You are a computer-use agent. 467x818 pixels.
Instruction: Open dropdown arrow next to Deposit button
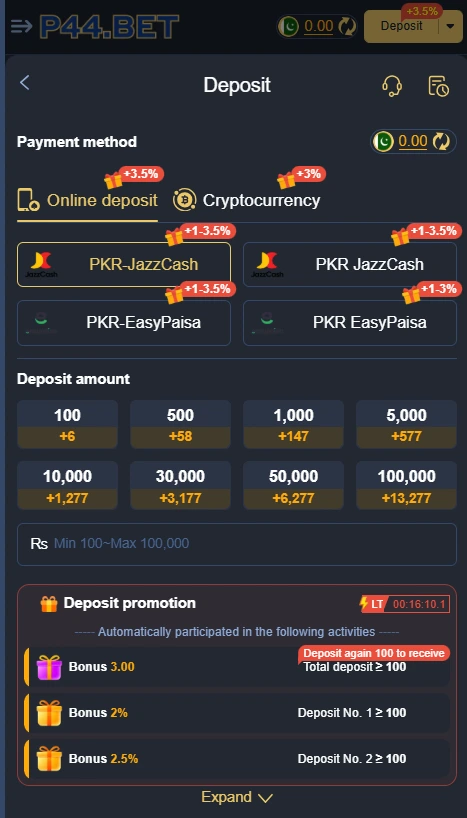[x=450, y=27]
